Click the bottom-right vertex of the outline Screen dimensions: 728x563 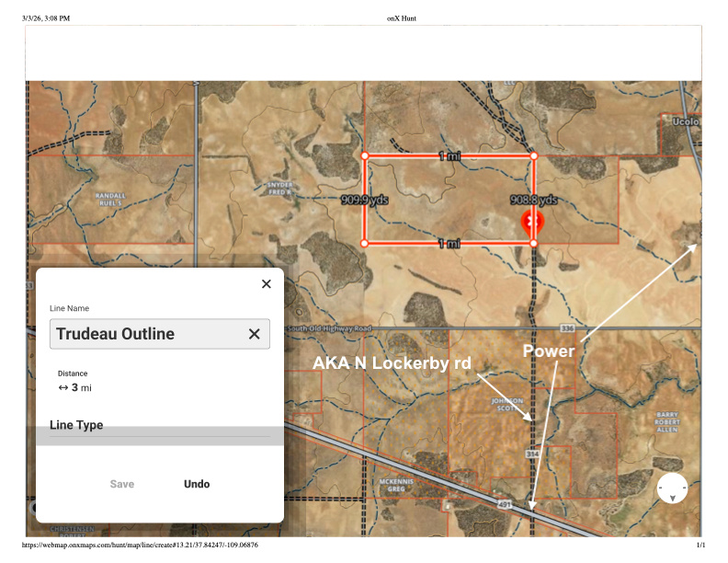tap(534, 244)
